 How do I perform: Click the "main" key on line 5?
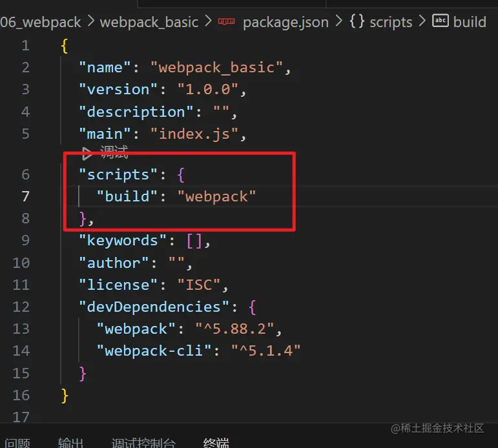click(x=105, y=134)
